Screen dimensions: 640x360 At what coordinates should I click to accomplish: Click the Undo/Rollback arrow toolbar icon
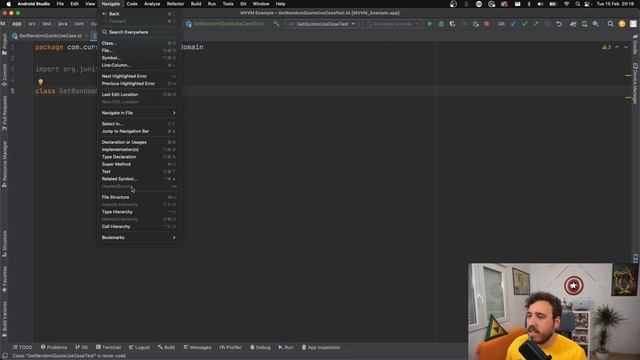tap(559, 24)
